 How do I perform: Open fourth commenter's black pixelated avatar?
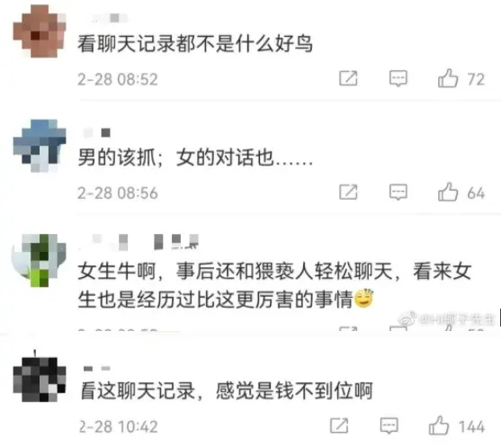click(40, 379)
